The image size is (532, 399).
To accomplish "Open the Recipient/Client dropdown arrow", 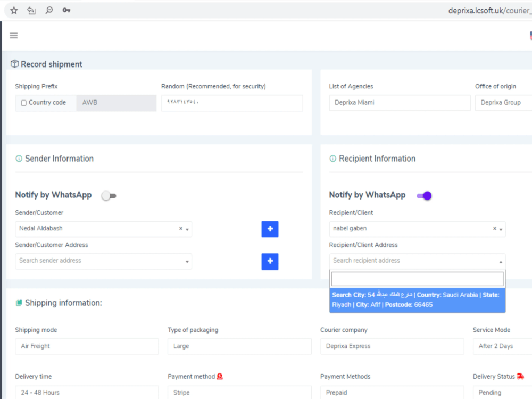I will tap(501, 230).
